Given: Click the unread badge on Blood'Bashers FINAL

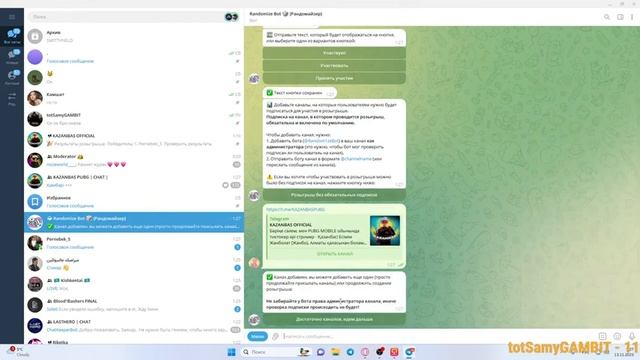Looking at the screenshot, I should click(237, 309).
